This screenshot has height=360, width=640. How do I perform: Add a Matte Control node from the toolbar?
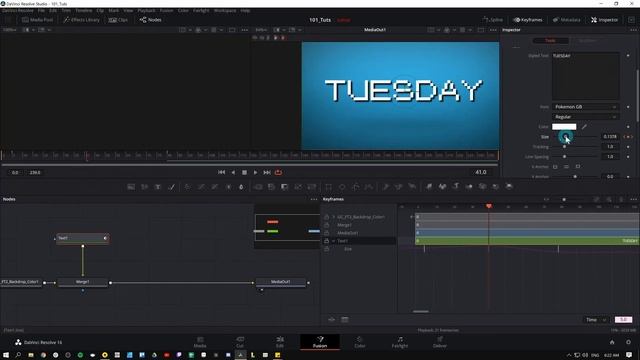(x=285, y=187)
